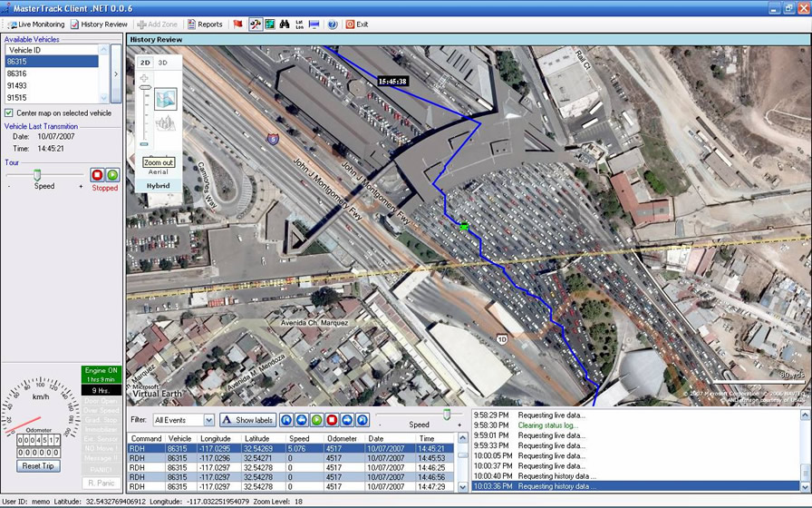Jump to first history record

coord(285,420)
